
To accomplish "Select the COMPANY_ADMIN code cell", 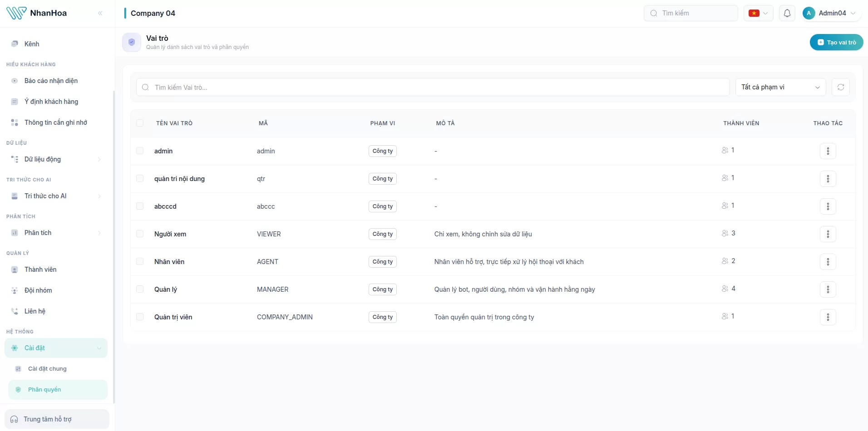I will point(285,317).
